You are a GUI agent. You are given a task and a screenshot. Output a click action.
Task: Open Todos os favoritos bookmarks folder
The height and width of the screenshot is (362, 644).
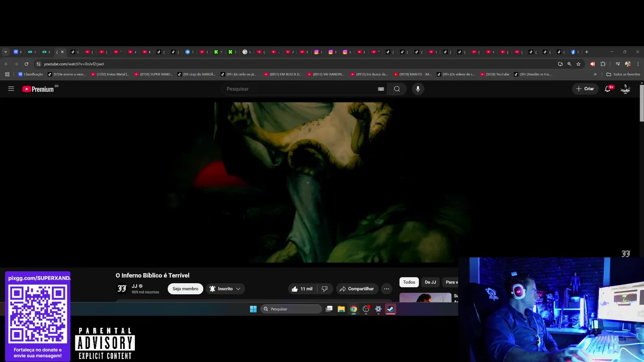(x=623, y=74)
